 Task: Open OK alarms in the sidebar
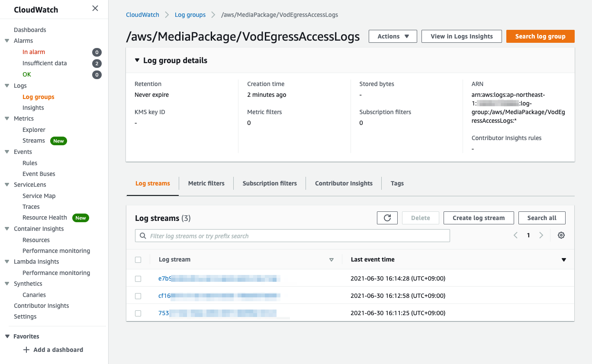click(x=27, y=74)
